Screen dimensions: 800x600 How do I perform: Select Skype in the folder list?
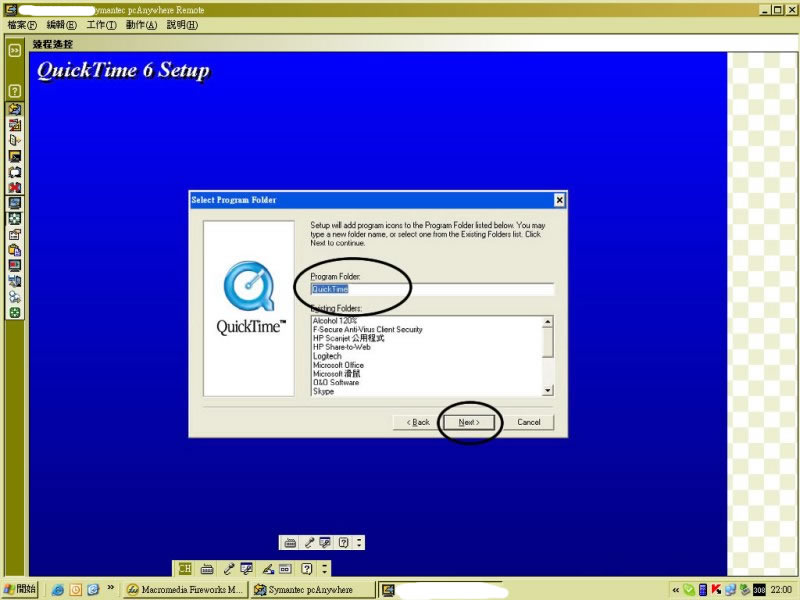coord(323,391)
